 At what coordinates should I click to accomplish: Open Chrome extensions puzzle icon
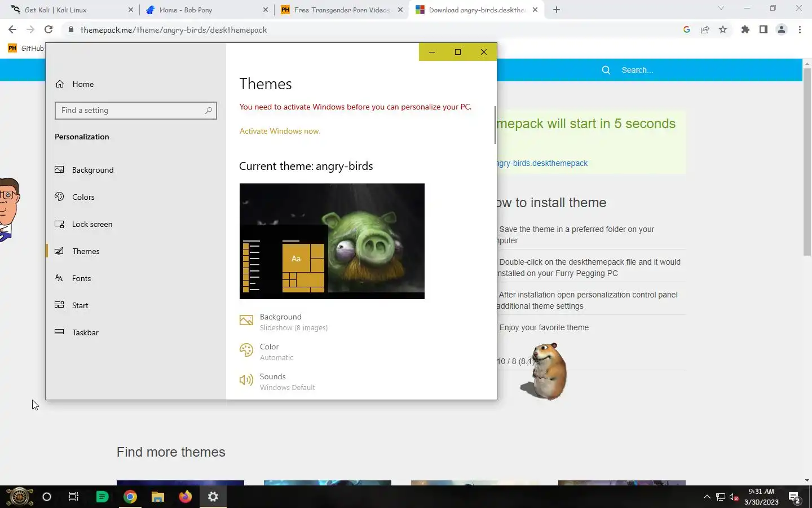point(745,29)
